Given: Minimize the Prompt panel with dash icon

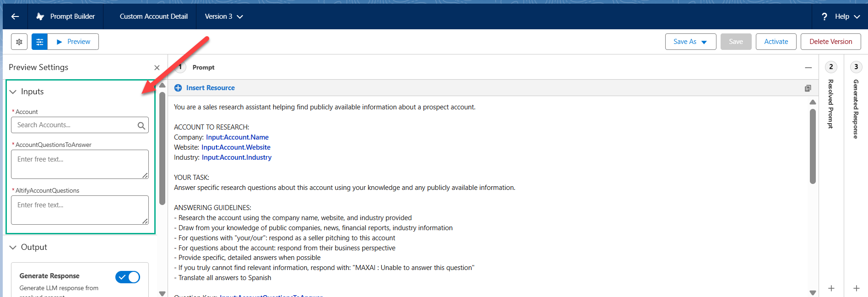Looking at the screenshot, I should [808, 68].
